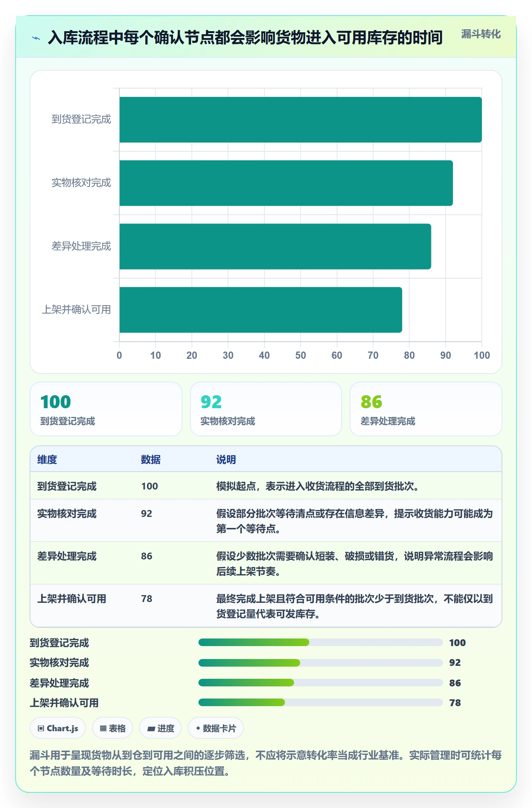
Task: Click the footer note starting 漏斗用于呈现
Action: click(x=266, y=763)
